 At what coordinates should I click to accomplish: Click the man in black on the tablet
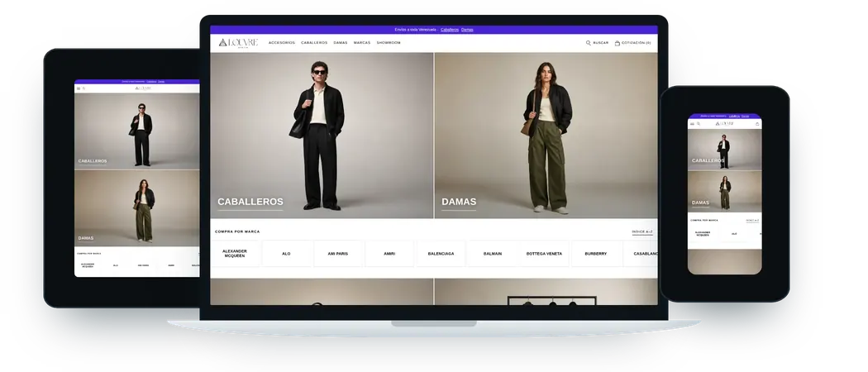coord(141,135)
